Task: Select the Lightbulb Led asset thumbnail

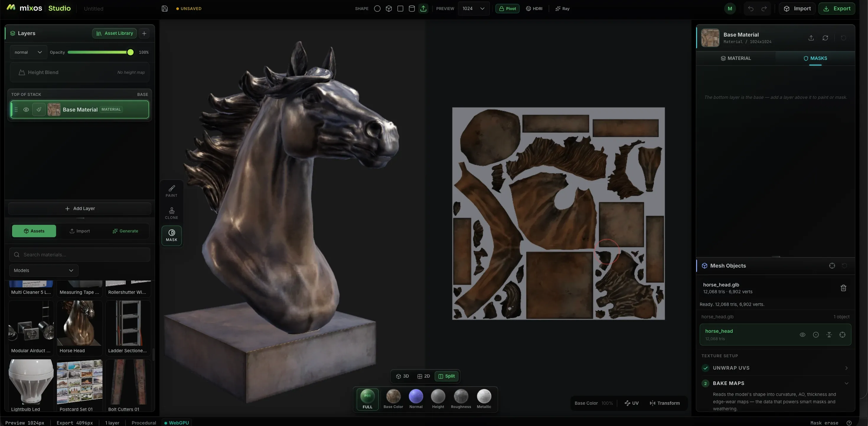Action: 31,382
